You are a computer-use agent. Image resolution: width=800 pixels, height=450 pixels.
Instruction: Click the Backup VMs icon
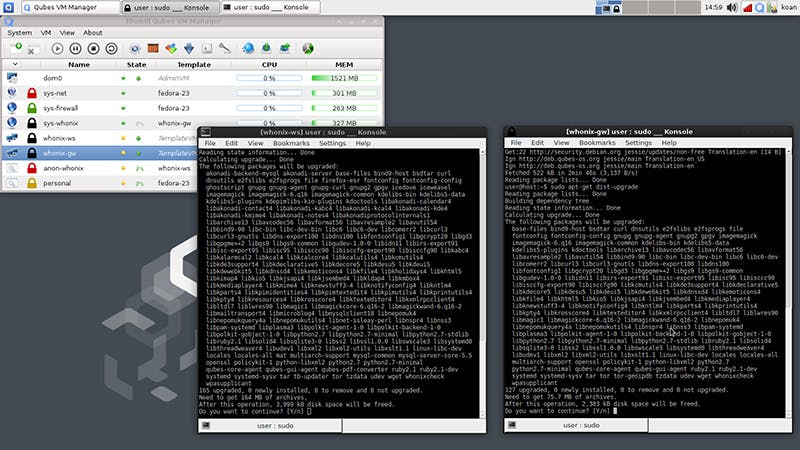266,48
